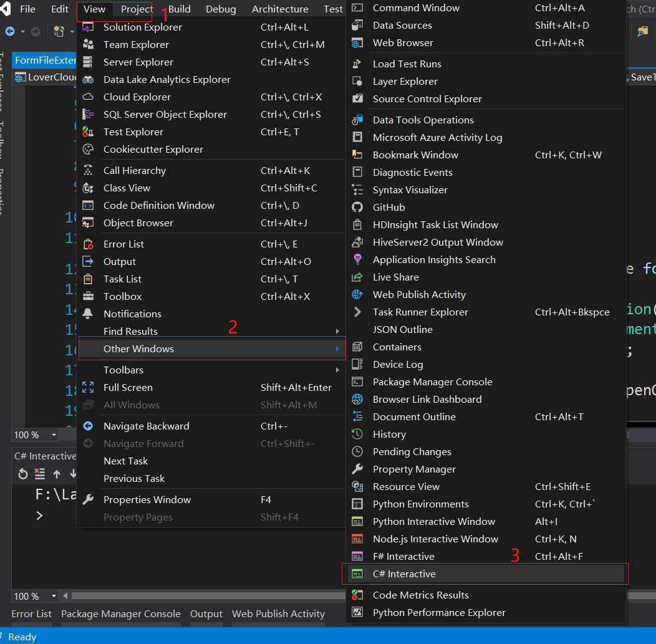Click the Web Browser globe icon
This screenshot has width=656, height=644.
pos(357,43)
